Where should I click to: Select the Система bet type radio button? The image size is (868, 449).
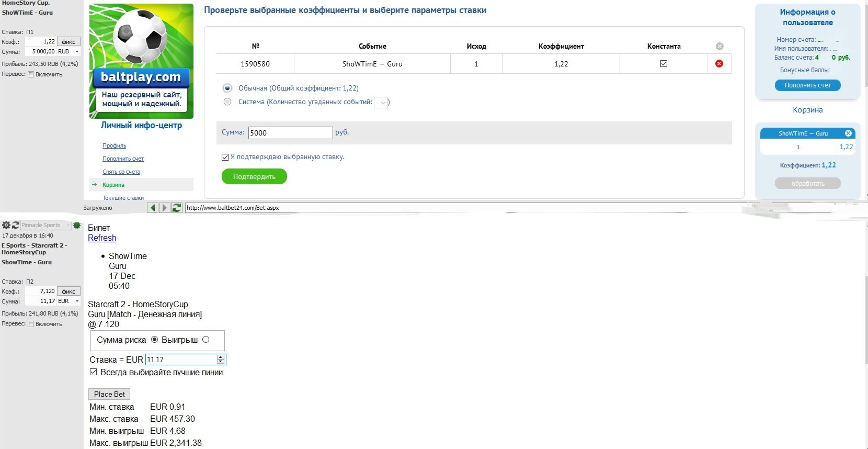227,102
